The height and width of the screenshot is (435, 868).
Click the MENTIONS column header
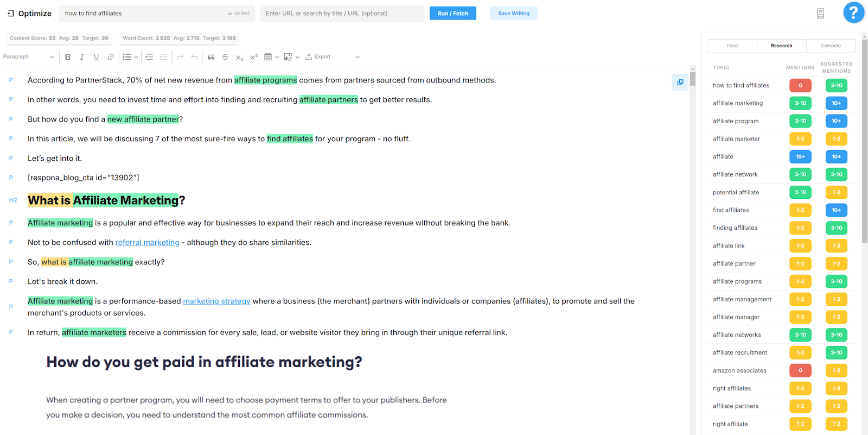800,68
